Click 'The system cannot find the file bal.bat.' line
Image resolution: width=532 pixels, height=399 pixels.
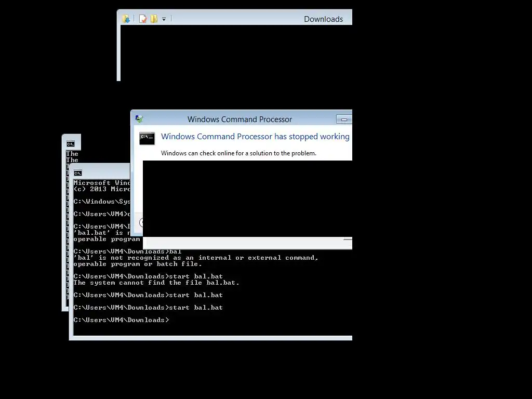click(x=156, y=283)
